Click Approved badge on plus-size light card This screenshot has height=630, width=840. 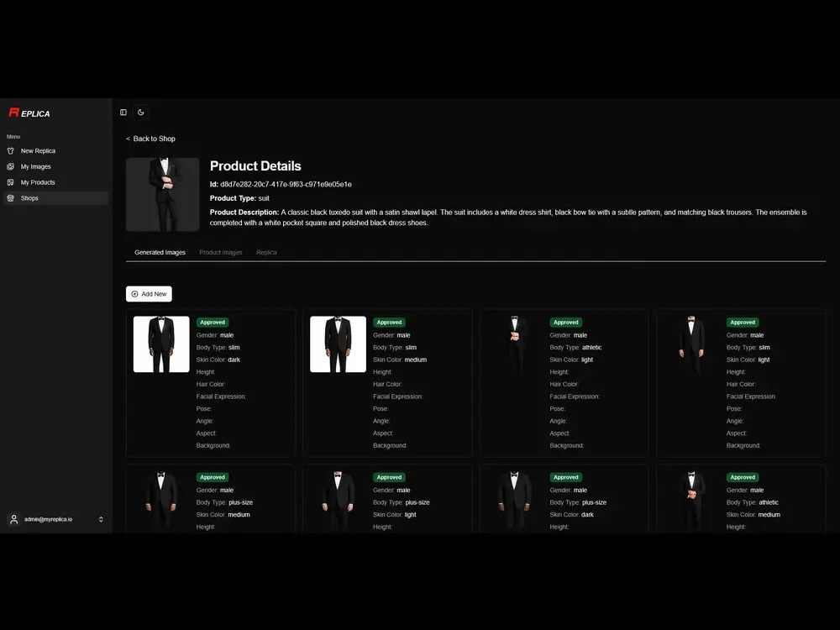tap(390, 477)
